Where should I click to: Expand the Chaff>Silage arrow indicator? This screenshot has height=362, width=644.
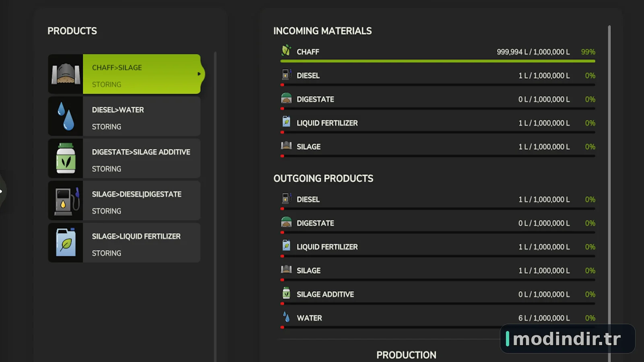pos(199,74)
